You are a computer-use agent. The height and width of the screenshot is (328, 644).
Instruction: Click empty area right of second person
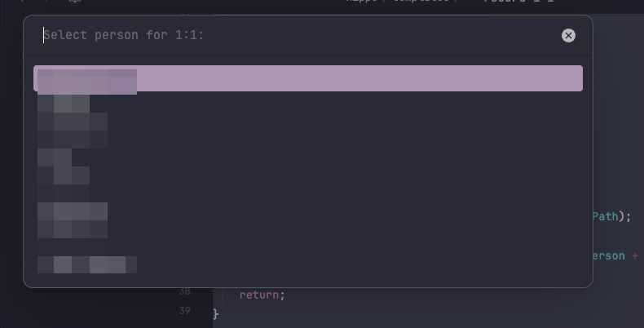pyautogui.click(x=326, y=104)
